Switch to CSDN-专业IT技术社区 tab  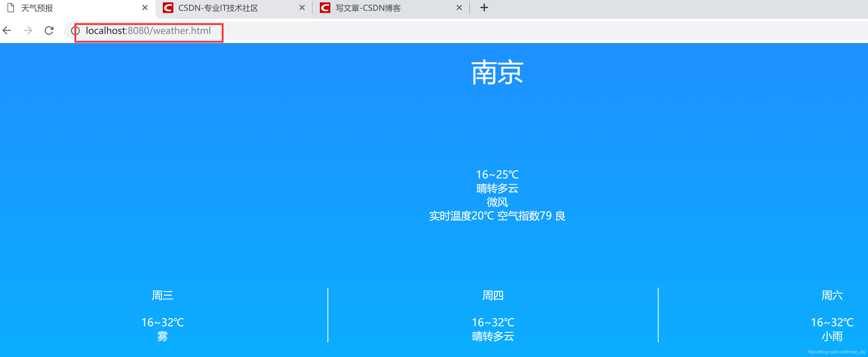pyautogui.click(x=234, y=8)
